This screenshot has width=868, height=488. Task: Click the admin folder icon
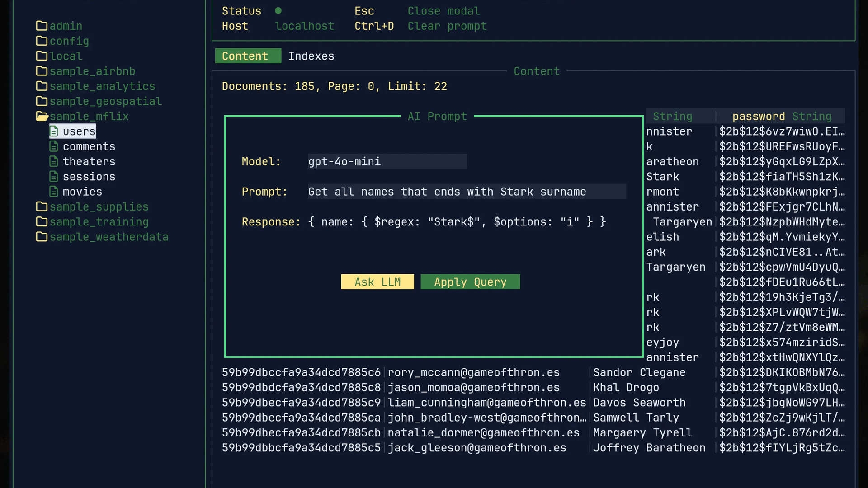point(42,26)
